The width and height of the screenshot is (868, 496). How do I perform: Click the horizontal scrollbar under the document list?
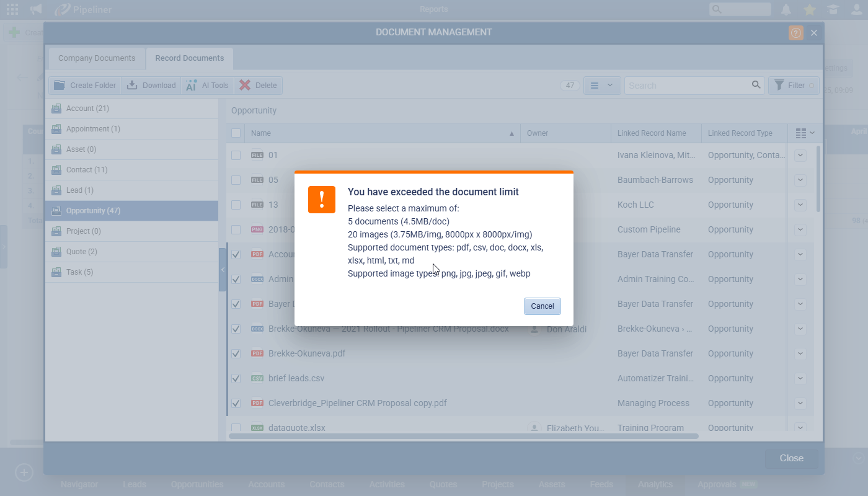point(463,436)
